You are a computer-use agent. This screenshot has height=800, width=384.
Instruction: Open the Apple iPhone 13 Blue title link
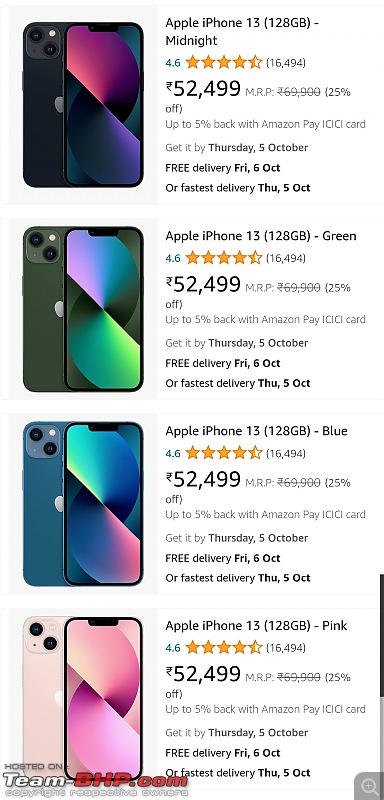(x=256, y=431)
